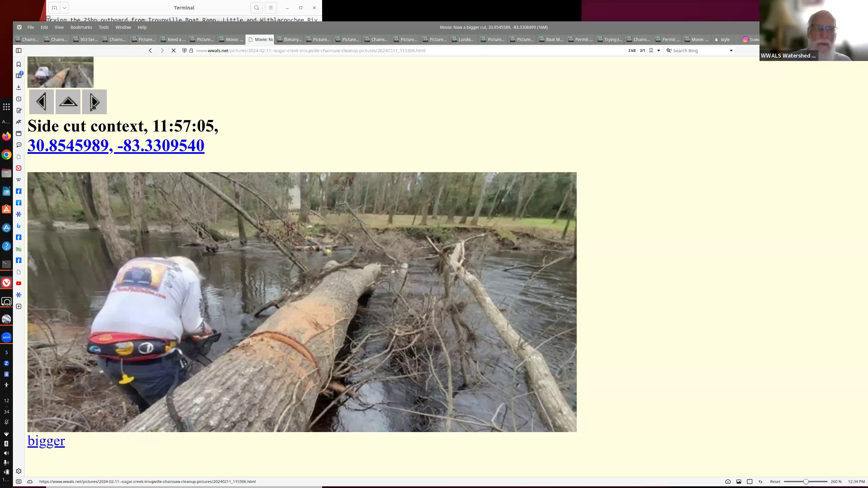This screenshot has width=868, height=488.
Task: Open the Help menu
Action: click(142, 27)
